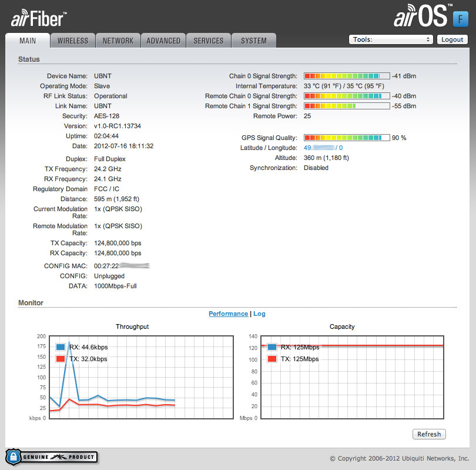The height and width of the screenshot is (470, 476).
Task: Click the blue RX swatch in Throughput legend
Action: point(61,347)
